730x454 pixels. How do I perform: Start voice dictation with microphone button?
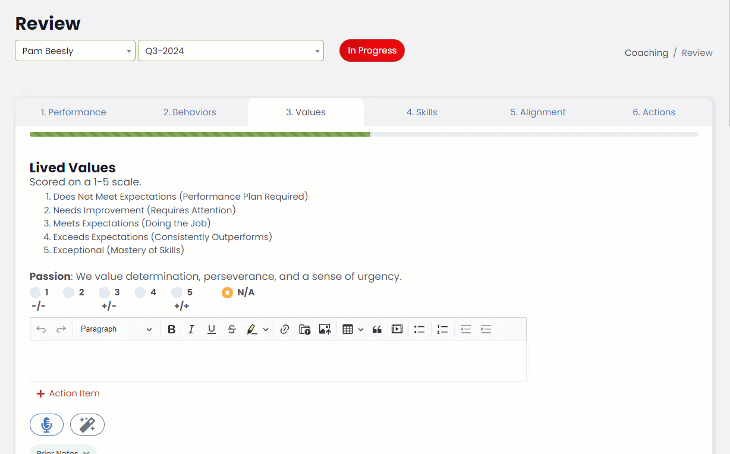tap(46, 425)
